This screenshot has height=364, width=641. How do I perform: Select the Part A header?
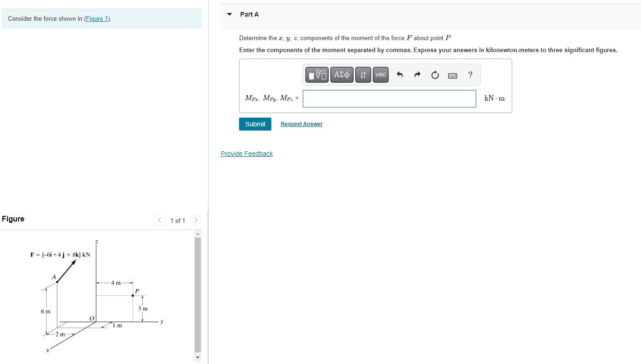click(x=249, y=14)
